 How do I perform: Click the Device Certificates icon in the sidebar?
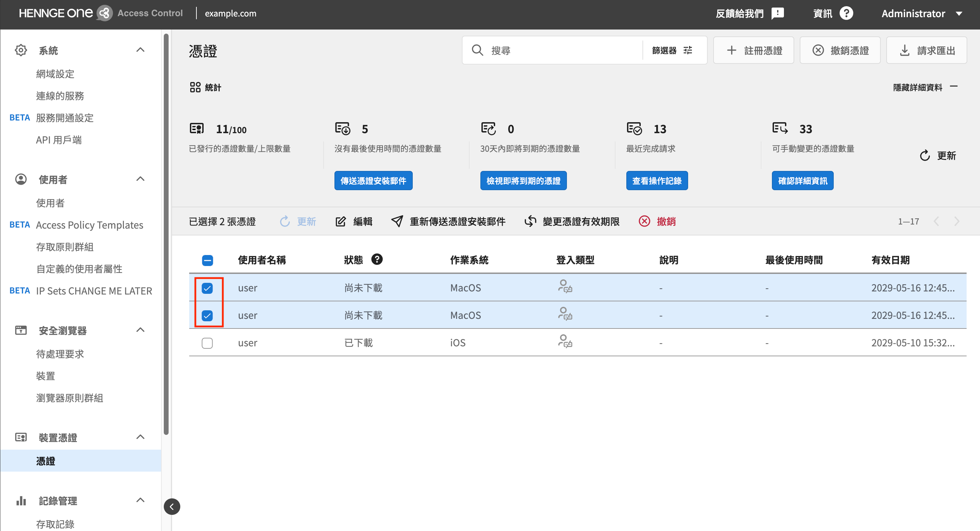point(21,437)
